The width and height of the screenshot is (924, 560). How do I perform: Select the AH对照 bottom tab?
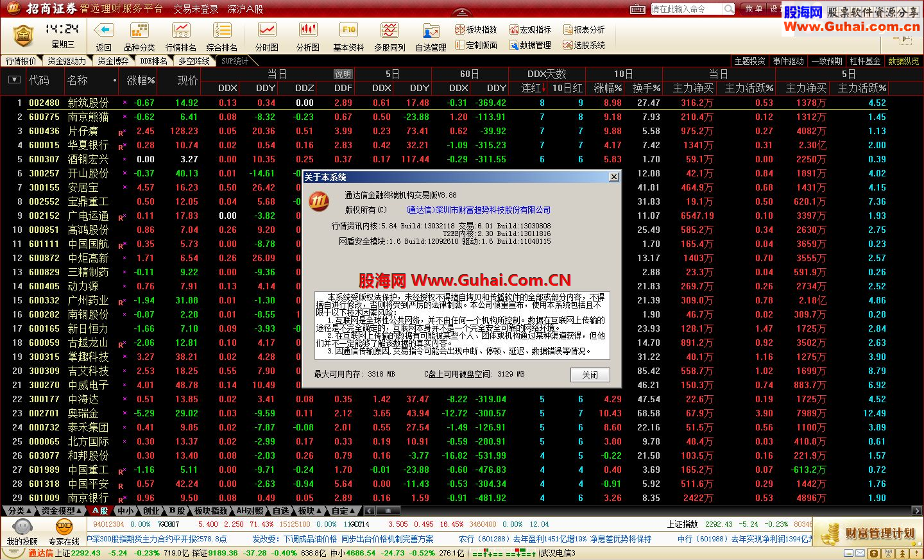pos(250,511)
